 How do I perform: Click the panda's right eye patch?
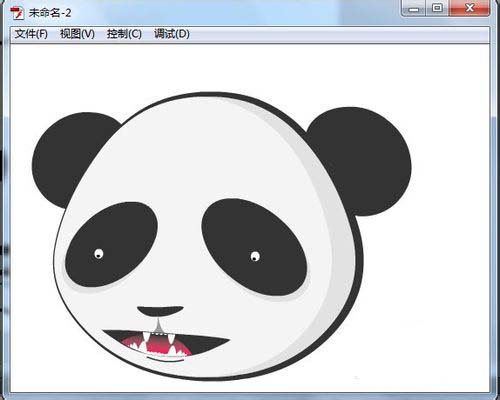254,247
